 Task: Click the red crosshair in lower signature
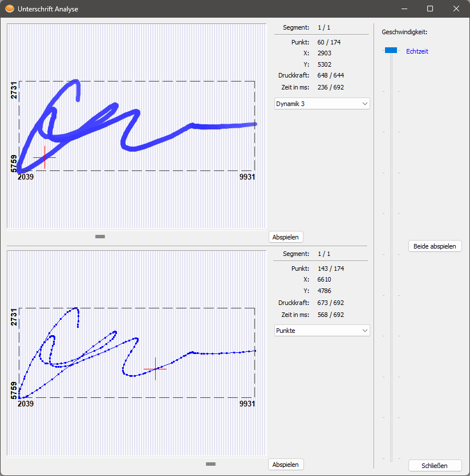pyautogui.click(x=155, y=369)
